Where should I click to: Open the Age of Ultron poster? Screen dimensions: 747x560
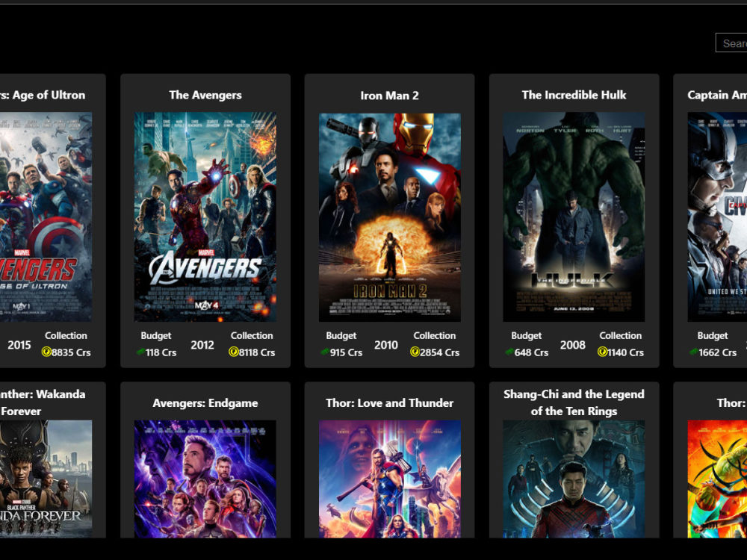[x=46, y=217]
